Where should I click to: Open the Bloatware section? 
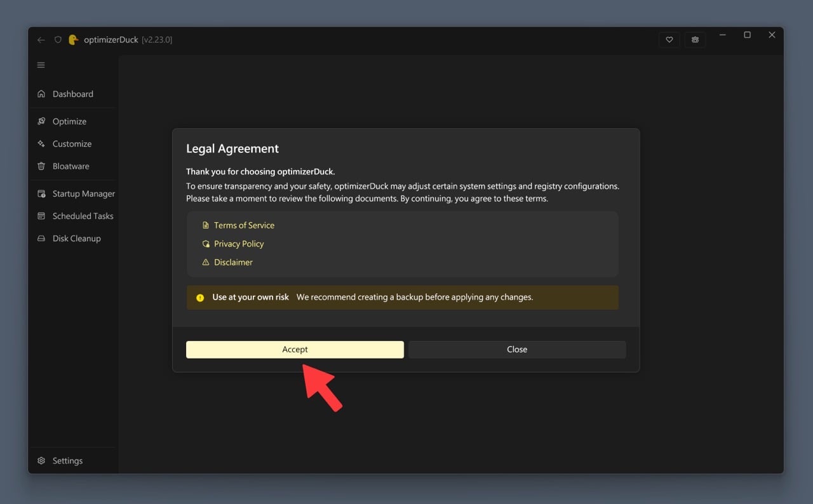pyautogui.click(x=72, y=166)
